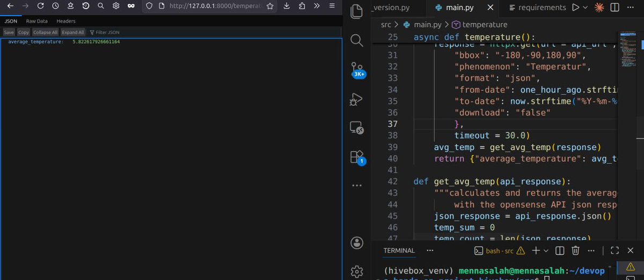Click Collapse All in JSON viewer
The image size is (644, 280).
[45, 32]
